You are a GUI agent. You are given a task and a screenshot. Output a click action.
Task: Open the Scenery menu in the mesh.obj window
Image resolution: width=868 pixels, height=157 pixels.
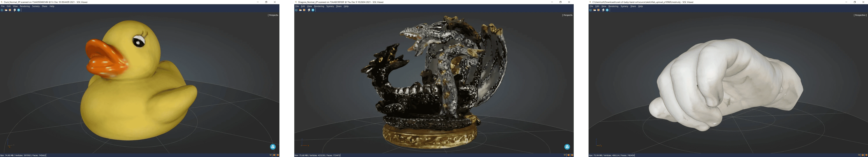pyautogui.click(x=624, y=6)
